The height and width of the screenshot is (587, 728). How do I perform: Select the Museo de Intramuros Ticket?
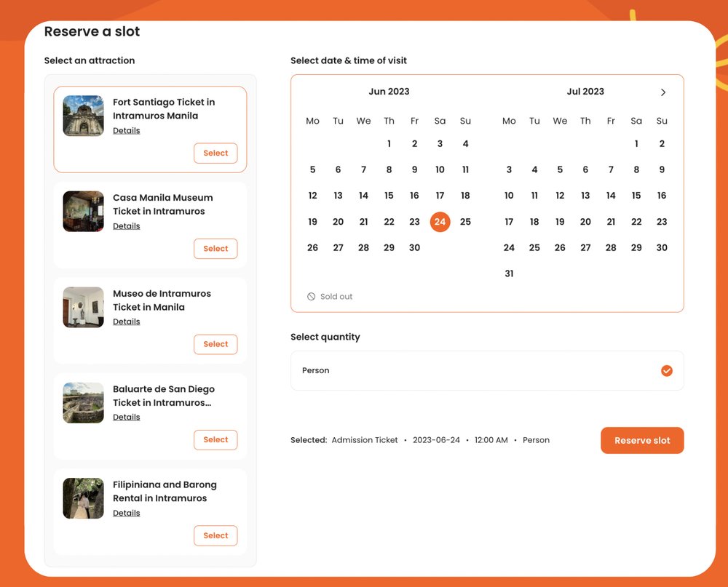point(215,344)
